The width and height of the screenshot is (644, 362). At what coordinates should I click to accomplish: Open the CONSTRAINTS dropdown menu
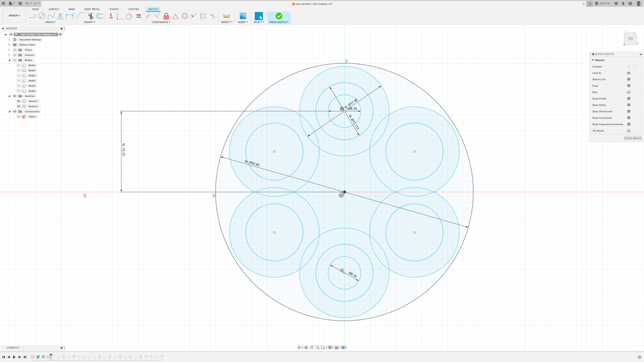pyautogui.click(x=161, y=22)
